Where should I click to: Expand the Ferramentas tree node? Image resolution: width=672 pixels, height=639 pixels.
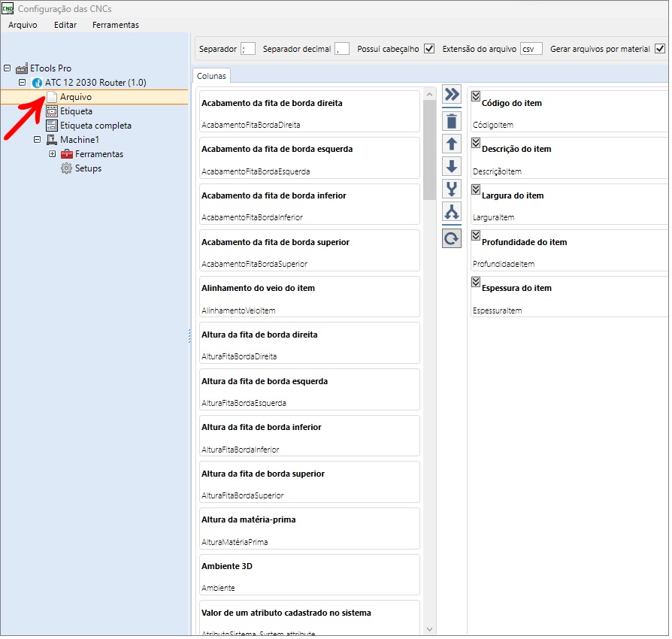click(53, 154)
